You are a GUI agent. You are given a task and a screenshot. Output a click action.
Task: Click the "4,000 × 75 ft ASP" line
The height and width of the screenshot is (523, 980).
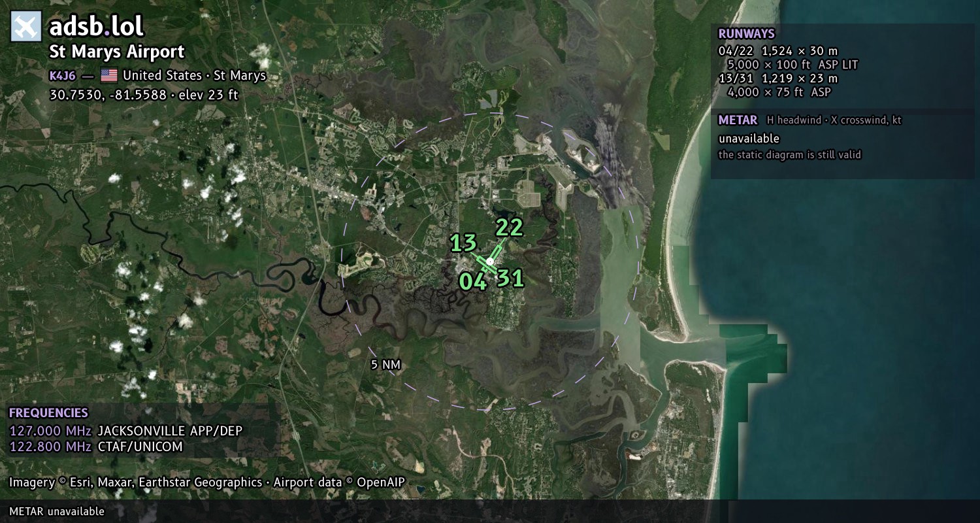pos(779,92)
